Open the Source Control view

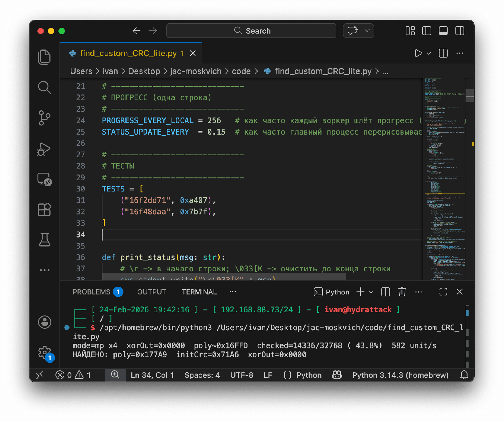tap(44, 118)
